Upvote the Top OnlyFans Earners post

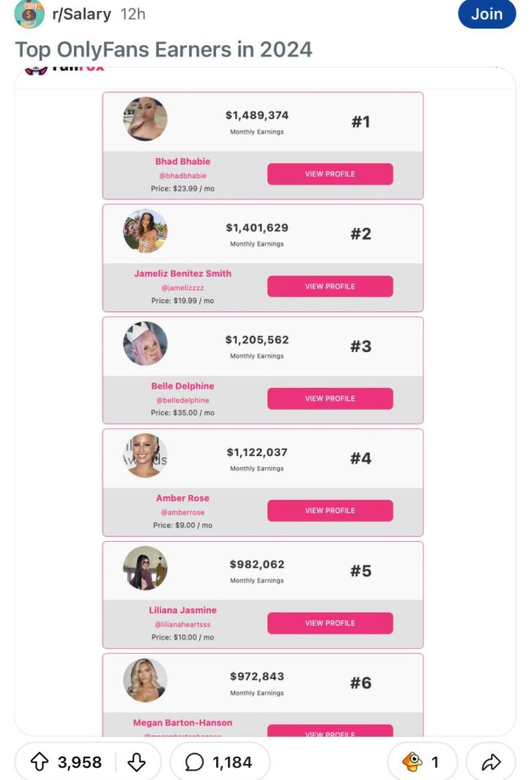pos(40,762)
